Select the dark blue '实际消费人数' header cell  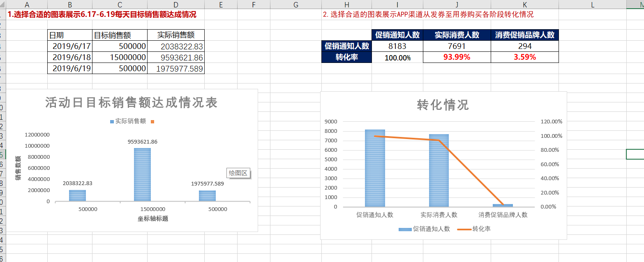(x=457, y=35)
